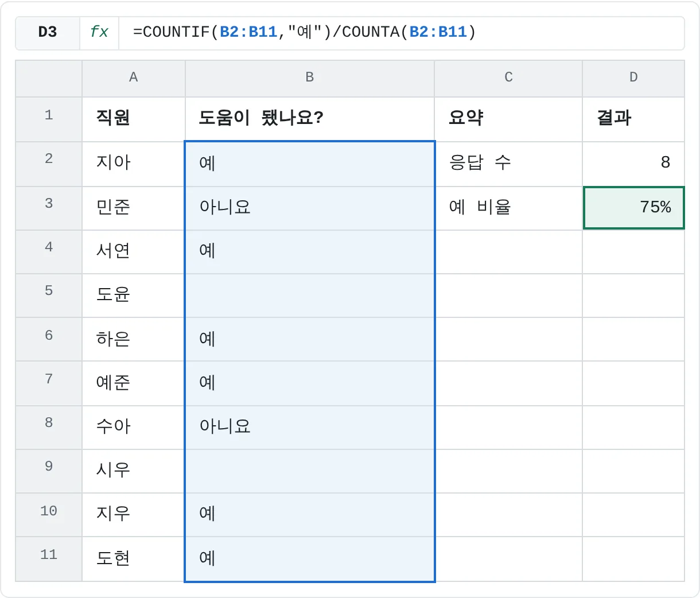The width and height of the screenshot is (700, 598).
Task: Click the header cell "결과"
Action: 633,119
